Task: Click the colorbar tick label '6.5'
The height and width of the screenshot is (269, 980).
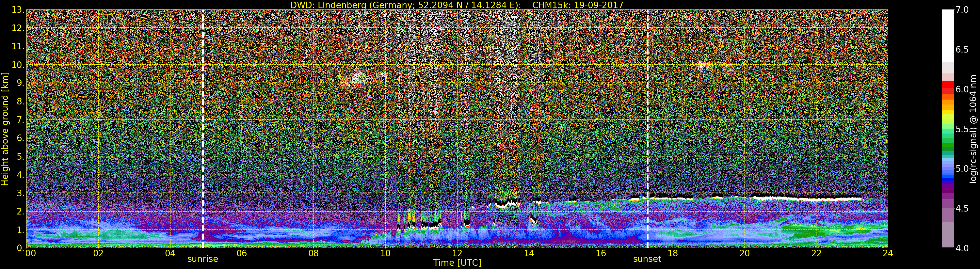Action: (962, 50)
